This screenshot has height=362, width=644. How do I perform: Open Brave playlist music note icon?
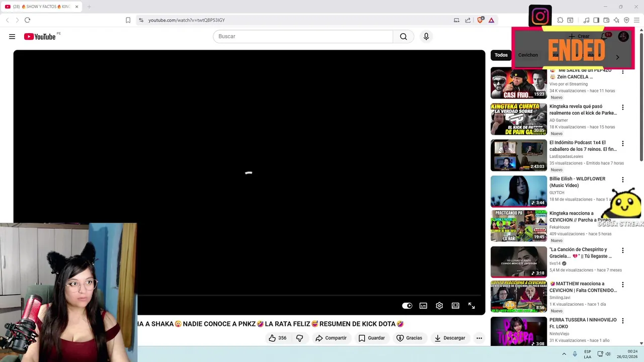point(586,20)
